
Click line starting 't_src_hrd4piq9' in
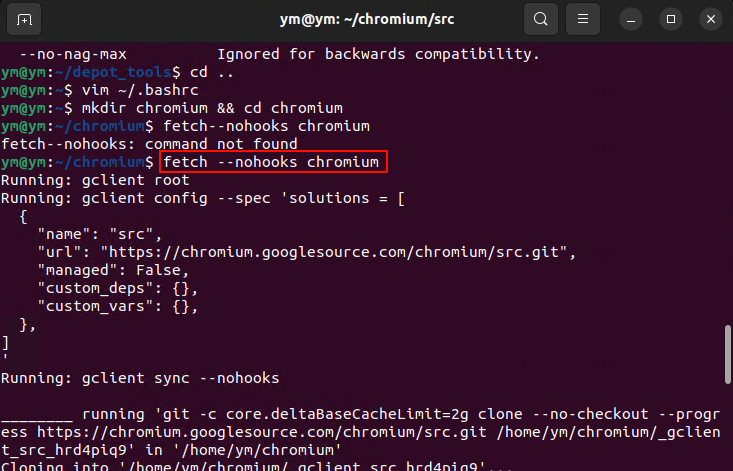pyautogui.click(x=171, y=450)
